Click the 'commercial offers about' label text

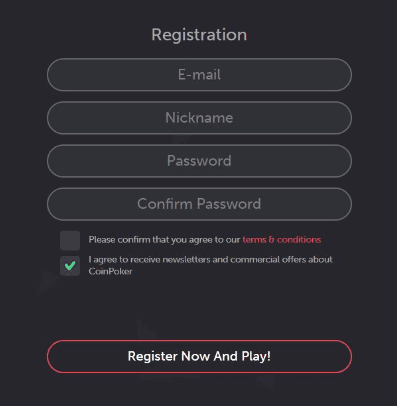(281, 259)
